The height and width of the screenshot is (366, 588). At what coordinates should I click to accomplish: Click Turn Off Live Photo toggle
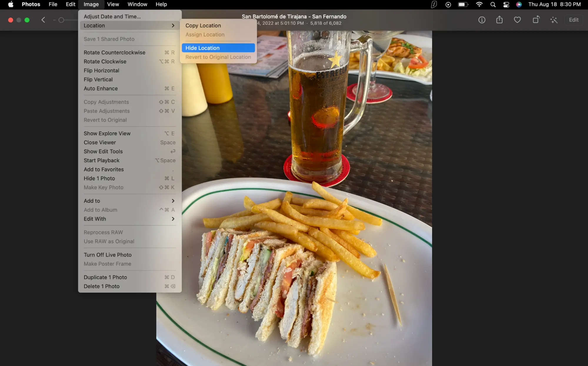107,255
